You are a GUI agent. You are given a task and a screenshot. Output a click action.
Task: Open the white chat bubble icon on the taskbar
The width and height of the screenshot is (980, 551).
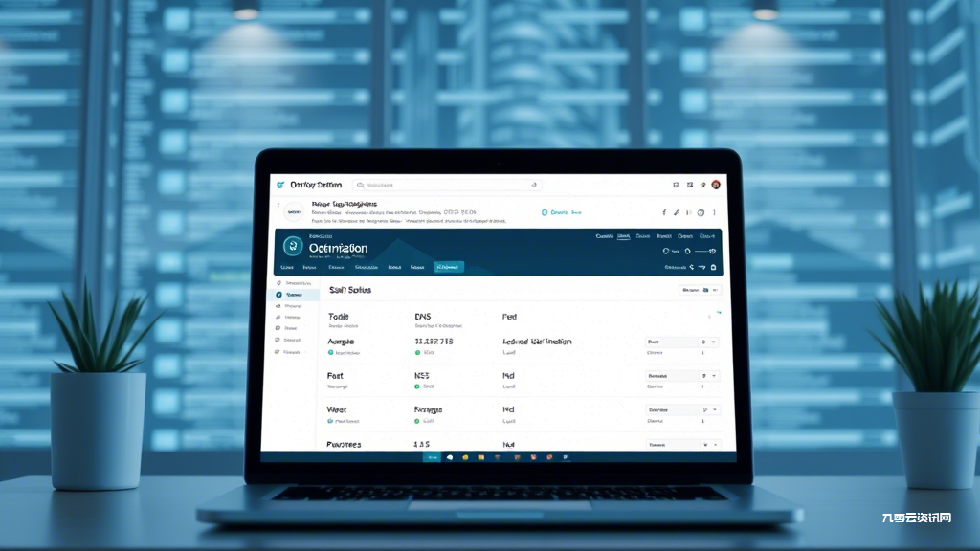coord(450,457)
